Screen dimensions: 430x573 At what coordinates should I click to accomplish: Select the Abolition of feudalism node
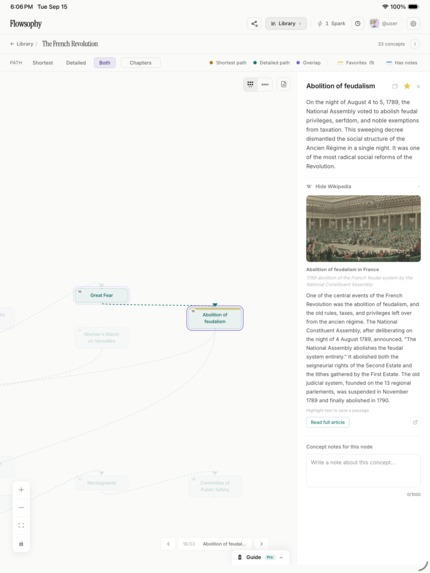[215, 318]
